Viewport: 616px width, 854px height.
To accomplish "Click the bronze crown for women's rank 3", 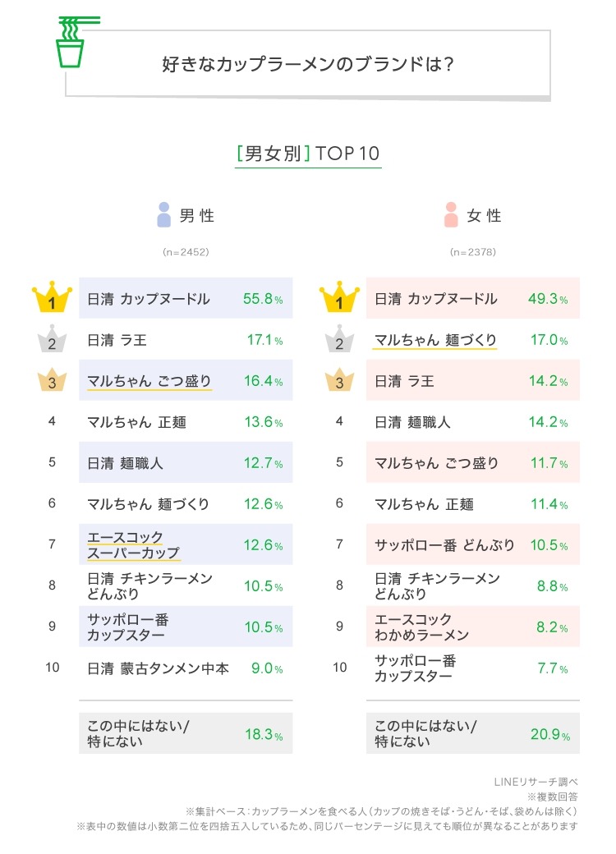I will pyautogui.click(x=339, y=379).
